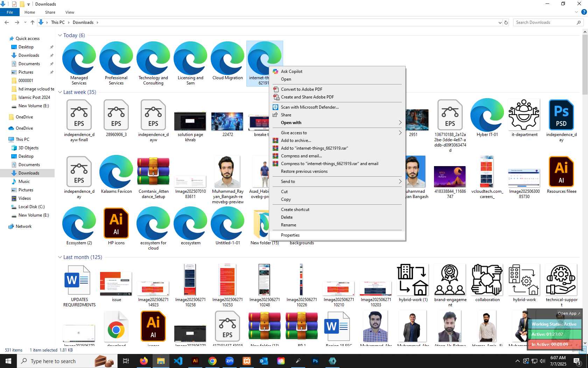This screenshot has width=588, height=368.
Task: Select Network in navigation pane
Action: [23, 226]
